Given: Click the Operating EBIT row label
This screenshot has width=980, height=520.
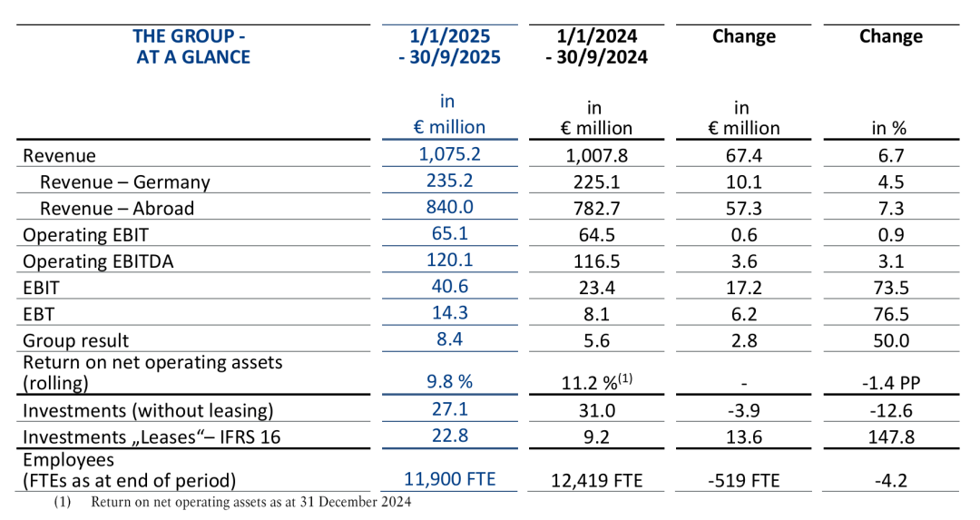Looking at the screenshot, I should pos(84,234).
